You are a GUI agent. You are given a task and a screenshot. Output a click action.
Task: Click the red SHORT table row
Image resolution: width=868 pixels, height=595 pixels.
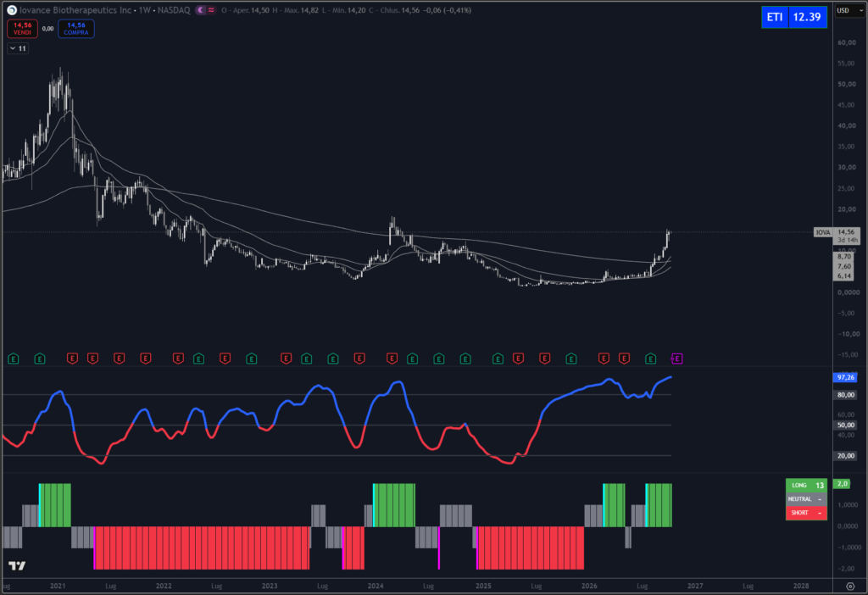807,513
